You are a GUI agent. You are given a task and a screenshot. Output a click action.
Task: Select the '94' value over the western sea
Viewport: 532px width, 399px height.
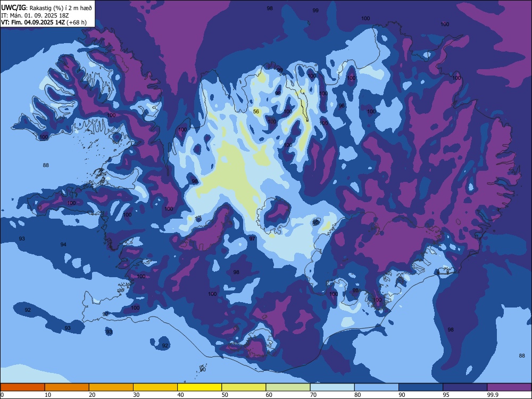63,245
